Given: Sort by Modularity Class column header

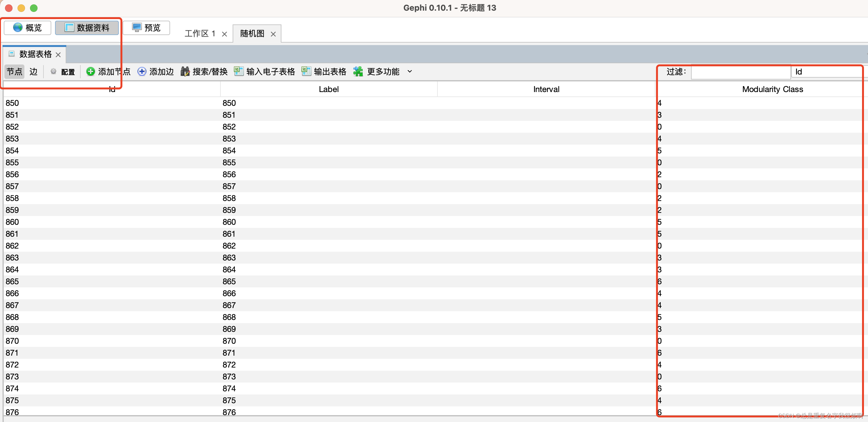Looking at the screenshot, I should point(772,90).
